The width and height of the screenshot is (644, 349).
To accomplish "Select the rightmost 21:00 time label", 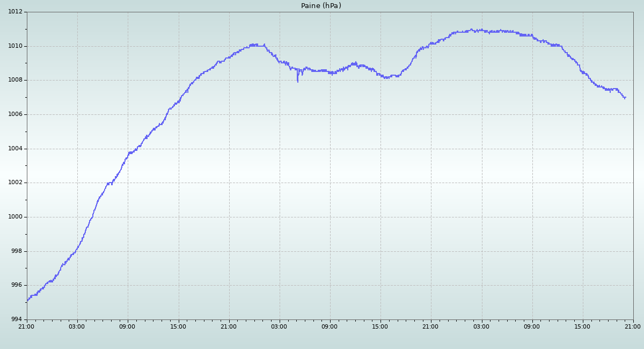I will point(633,326).
